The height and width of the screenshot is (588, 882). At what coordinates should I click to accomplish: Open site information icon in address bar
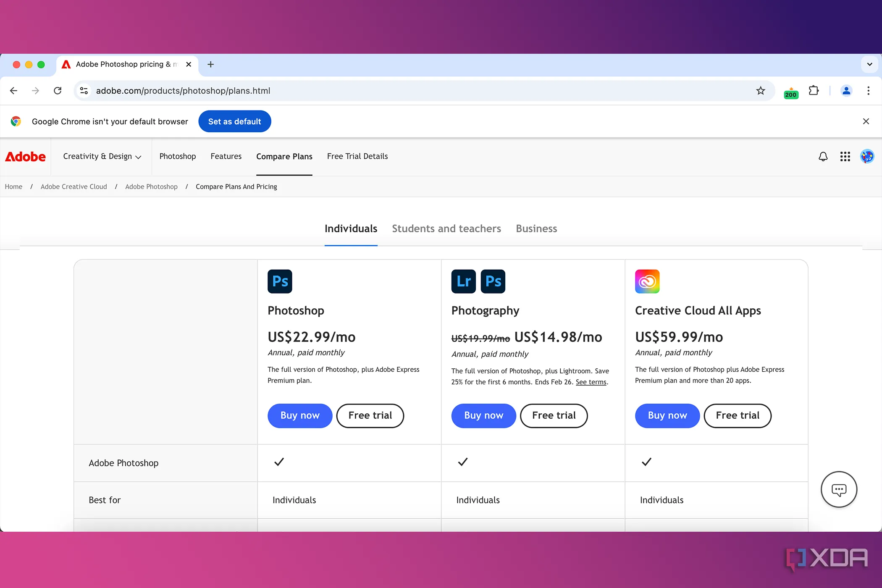[84, 91]
